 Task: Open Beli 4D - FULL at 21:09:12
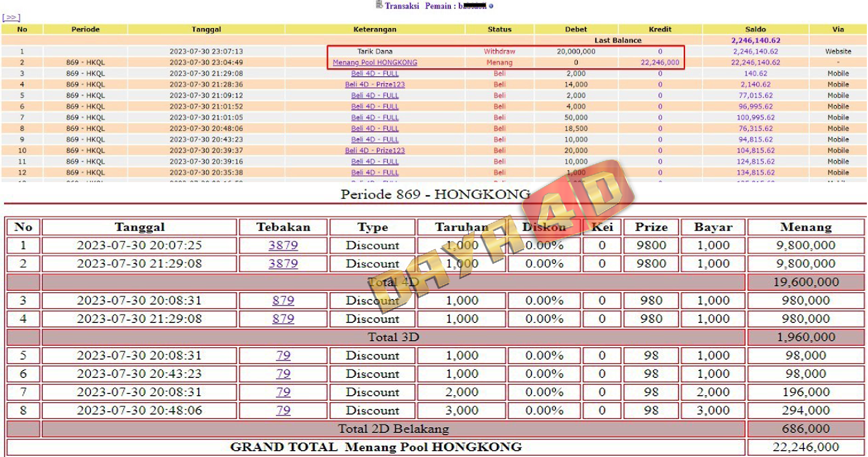click(375, 96)
